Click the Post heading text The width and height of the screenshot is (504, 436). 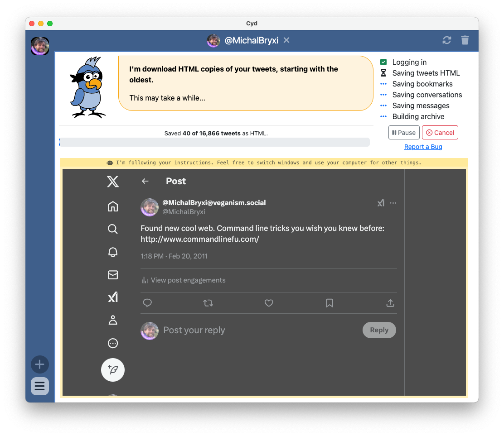coord(176,181)
